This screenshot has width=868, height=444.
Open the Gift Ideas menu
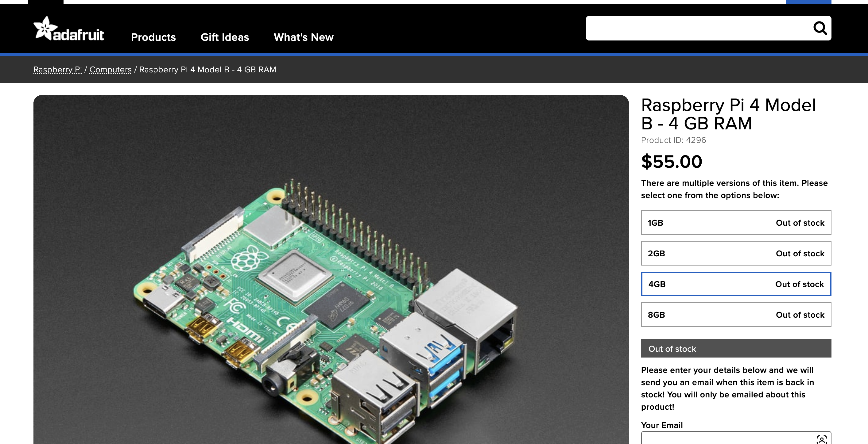(x=225, y=37)
